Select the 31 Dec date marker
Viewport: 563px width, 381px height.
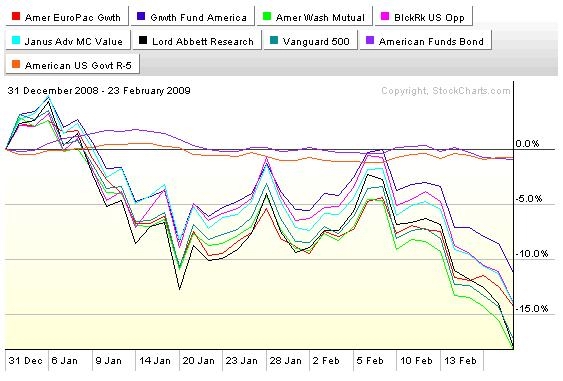25,360
